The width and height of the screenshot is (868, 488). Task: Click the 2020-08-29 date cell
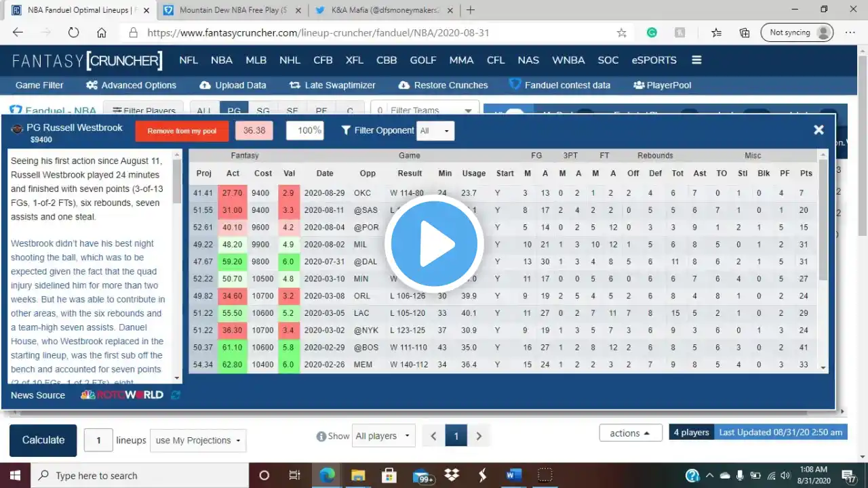[325, 193]
